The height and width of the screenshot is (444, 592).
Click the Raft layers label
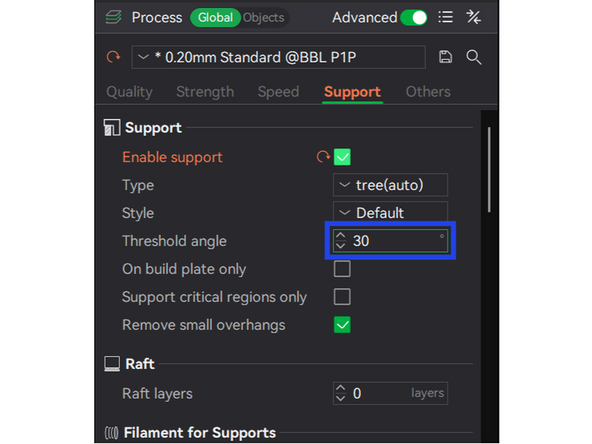(x=157, y=393)
